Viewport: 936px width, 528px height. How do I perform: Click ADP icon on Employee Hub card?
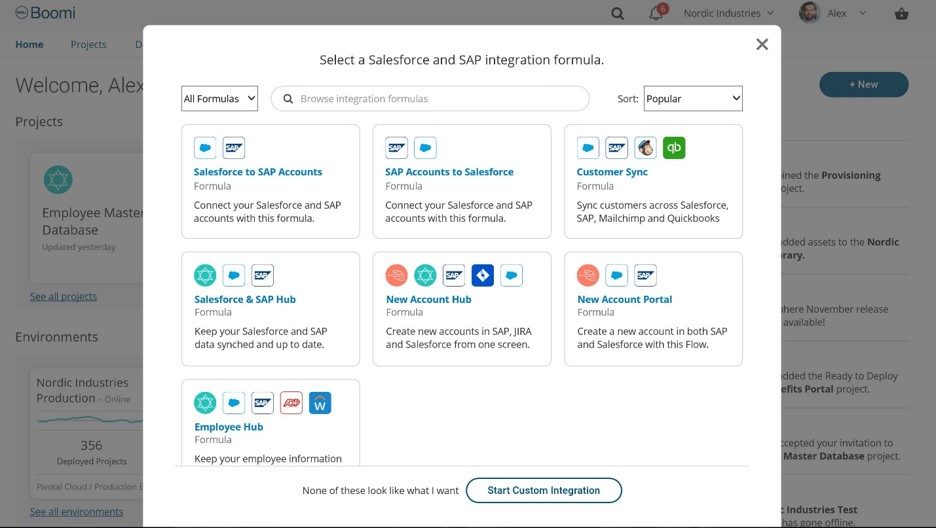pyautogui.click(x=291, y=403)
